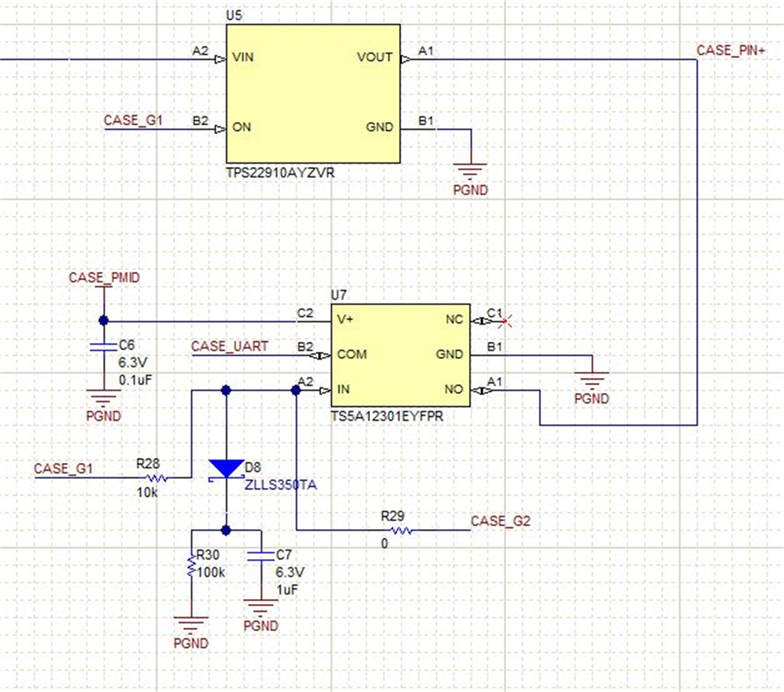Select the C6 capacitor symbol
Viewport: 784px width, 692px height.
(x=104, y=347)
